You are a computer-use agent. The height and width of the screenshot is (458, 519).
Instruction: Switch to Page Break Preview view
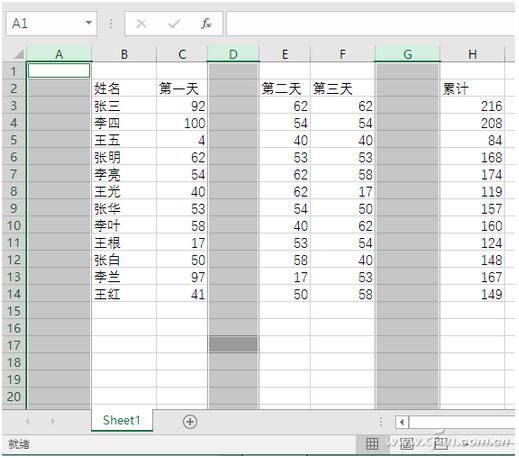tap(441, 444)
